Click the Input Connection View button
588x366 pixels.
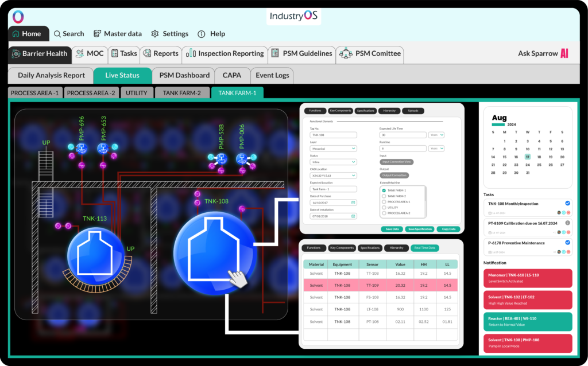(397, 162)
